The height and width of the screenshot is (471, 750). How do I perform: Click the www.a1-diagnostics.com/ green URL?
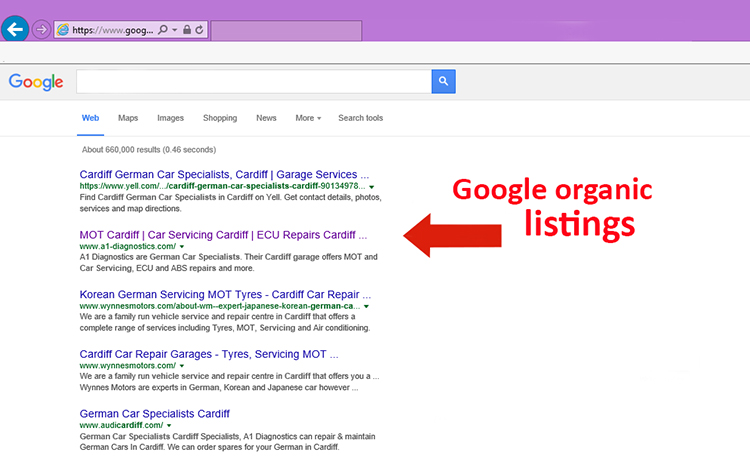click(x=128, y=246)
